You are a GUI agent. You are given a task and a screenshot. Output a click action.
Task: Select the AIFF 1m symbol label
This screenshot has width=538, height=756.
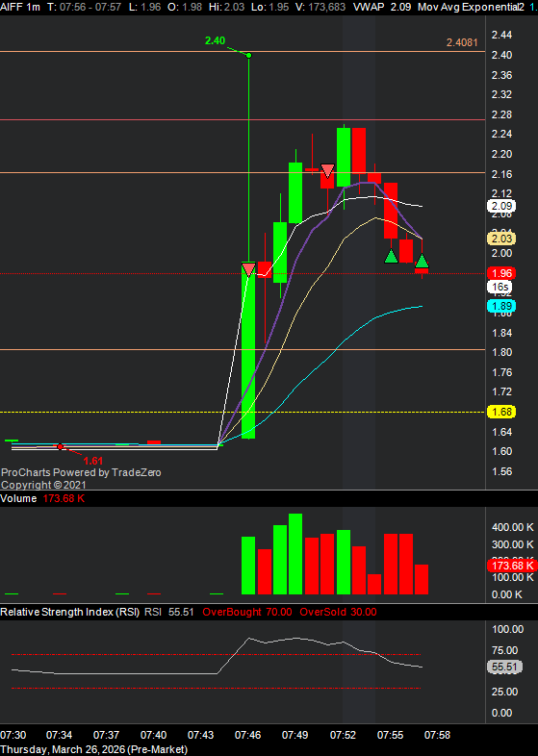tap(20, 8)
